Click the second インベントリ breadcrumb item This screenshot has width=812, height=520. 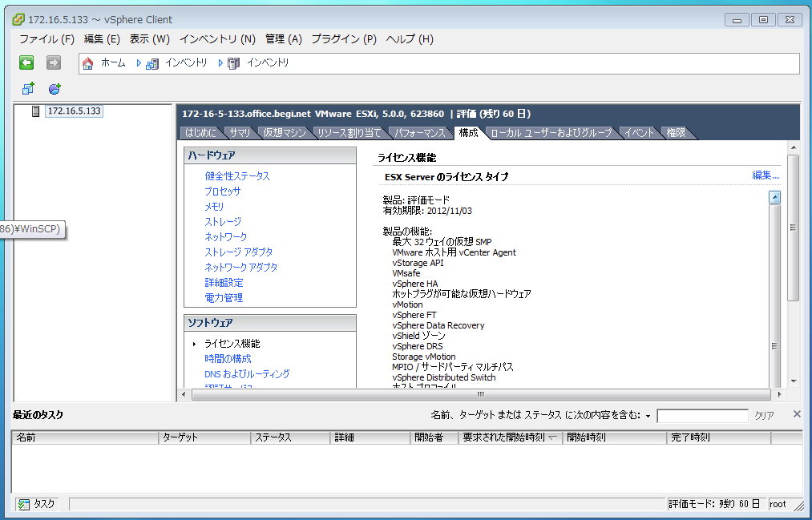tap(268, 63)
